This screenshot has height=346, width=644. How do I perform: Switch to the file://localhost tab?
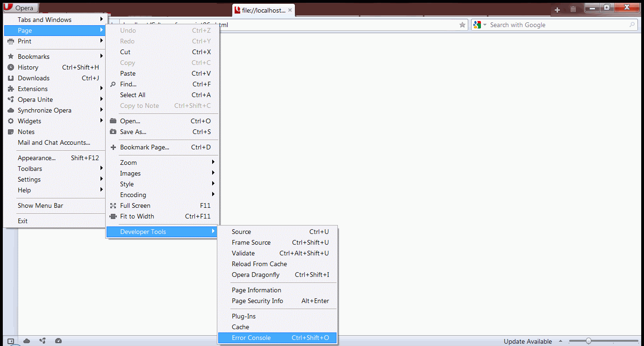(264, 10)
